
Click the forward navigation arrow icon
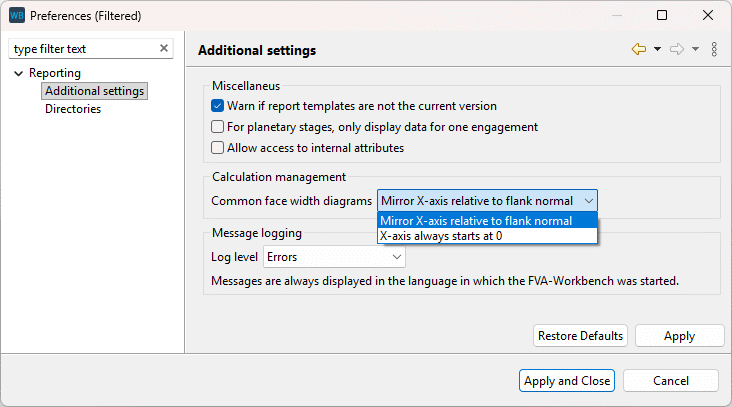tap(677, 49)
